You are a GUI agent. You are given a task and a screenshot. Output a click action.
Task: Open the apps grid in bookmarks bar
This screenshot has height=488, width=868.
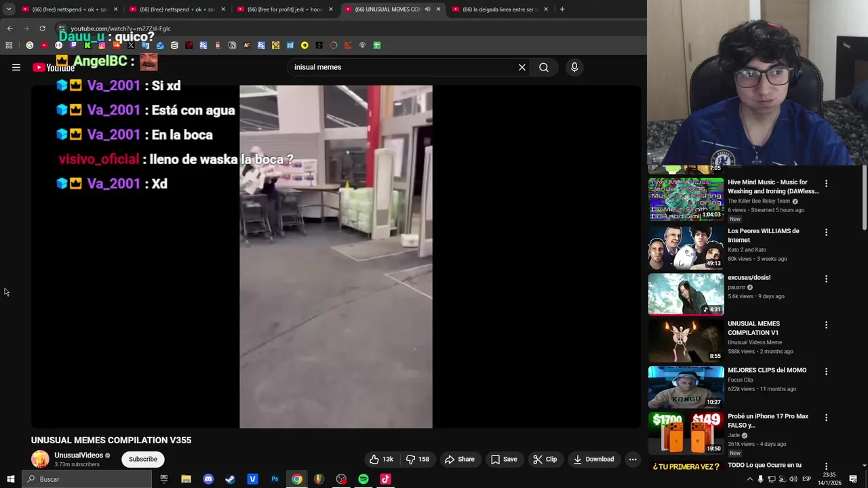click(9, 45)
